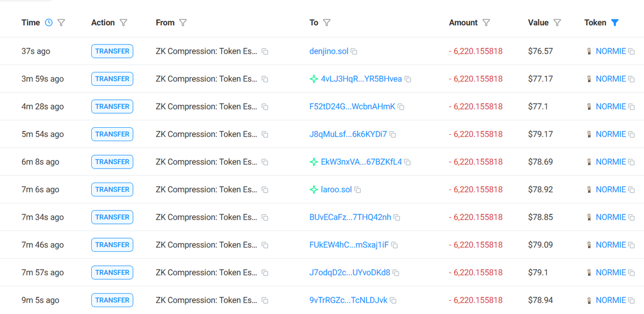644x314 pixels.
Task: Open the F52tD24G...WcbnAHmK account
Action: (353, 106)
